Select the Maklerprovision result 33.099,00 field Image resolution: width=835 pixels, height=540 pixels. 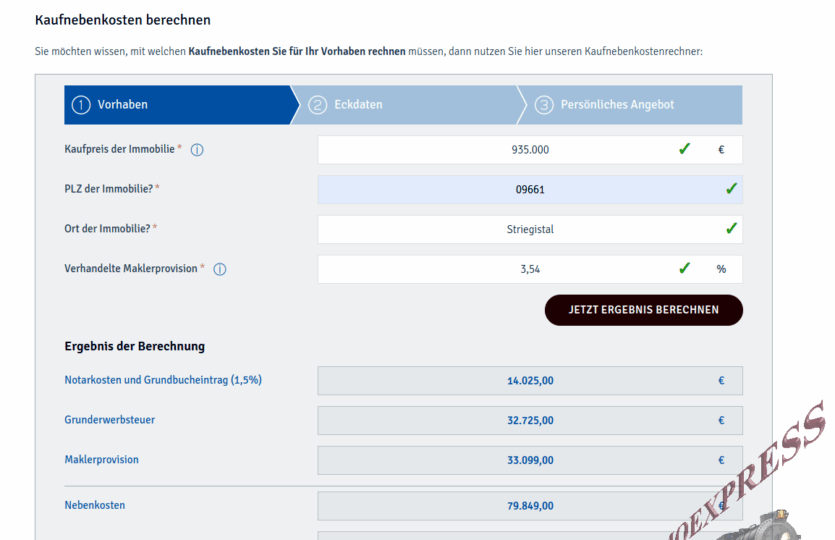[x=529, y=460]
